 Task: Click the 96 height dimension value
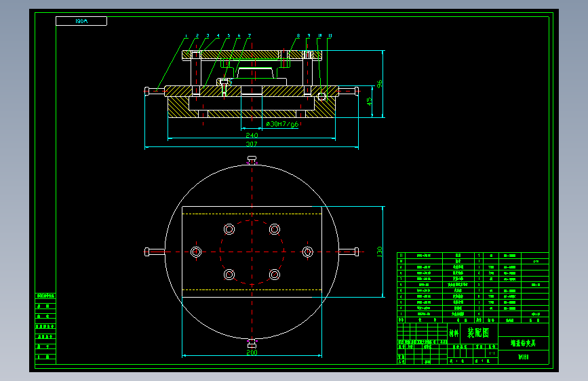point(380,84)
